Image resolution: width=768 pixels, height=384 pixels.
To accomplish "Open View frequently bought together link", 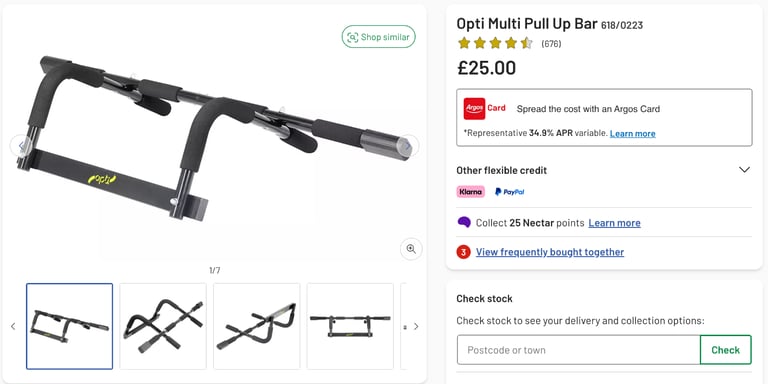I will click(x=550, y=252).
